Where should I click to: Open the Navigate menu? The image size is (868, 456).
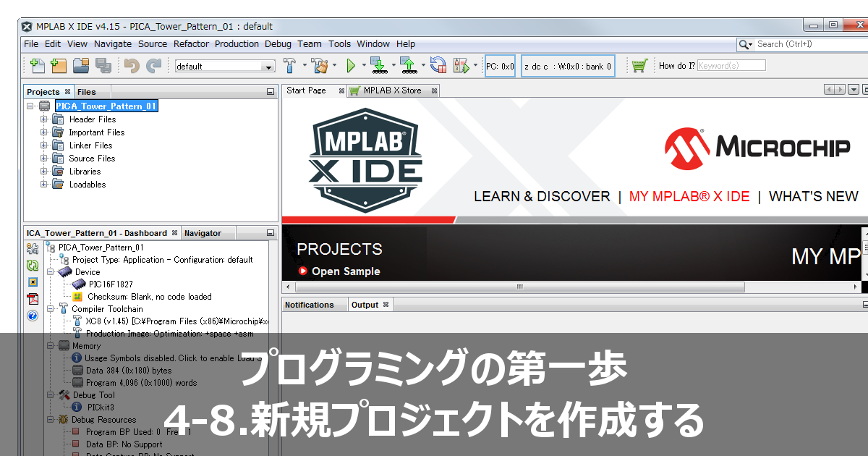coord(113,44)
